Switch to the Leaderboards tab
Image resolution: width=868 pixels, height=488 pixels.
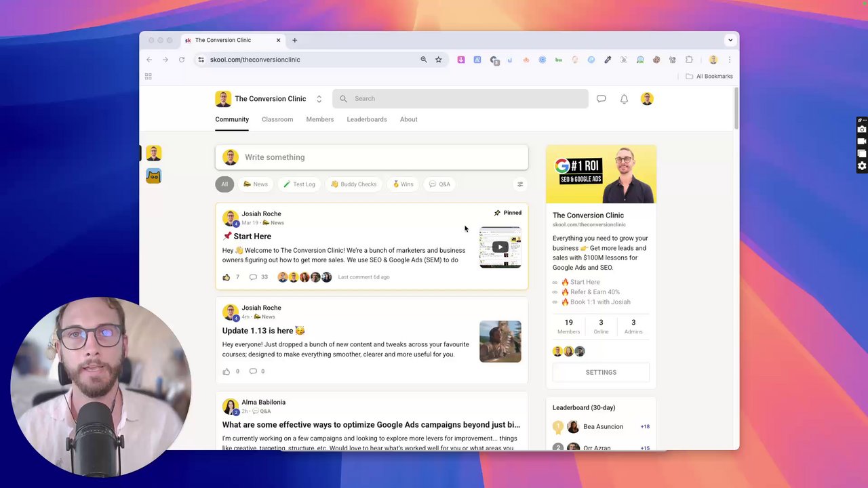367,119
